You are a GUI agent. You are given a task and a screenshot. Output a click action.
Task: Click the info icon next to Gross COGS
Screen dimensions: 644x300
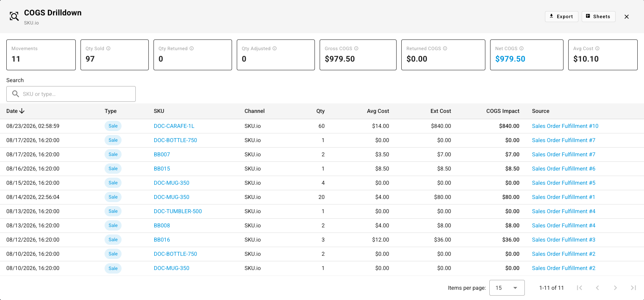click(356, 49)
